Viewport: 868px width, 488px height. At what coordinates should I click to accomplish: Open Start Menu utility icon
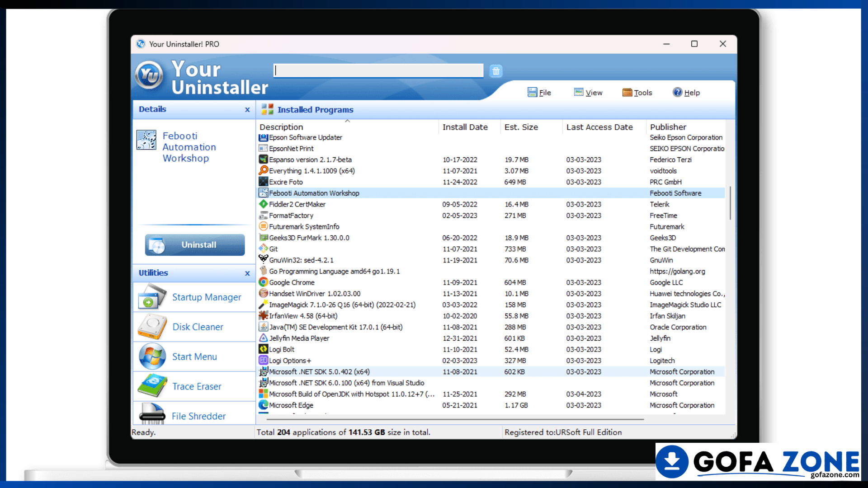(x=152, y=357)
